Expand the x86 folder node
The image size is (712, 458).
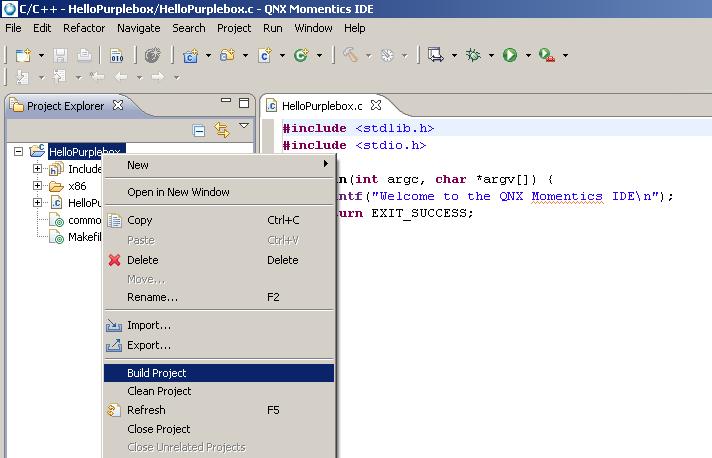point(37,186)
